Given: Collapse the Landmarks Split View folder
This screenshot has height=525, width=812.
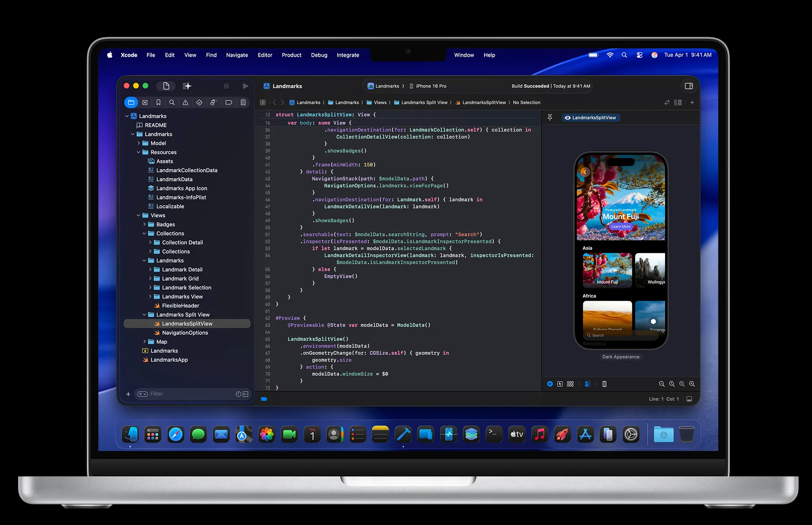Looking at the screenshot, I should tap(144, 315).
